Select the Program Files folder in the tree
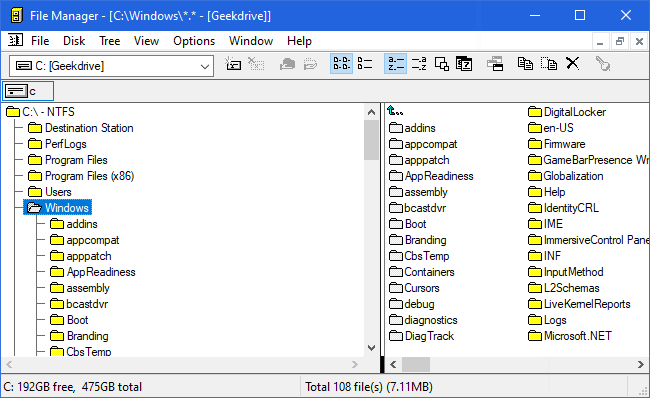The width and height of the screenshot is (650, 398). [68, 160]
